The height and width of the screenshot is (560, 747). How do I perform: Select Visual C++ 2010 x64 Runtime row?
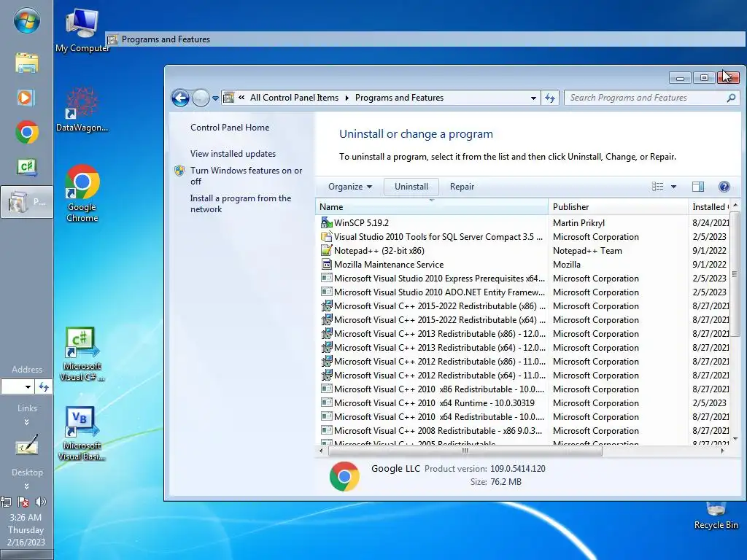pyautogui.click(x=523, y=402)
